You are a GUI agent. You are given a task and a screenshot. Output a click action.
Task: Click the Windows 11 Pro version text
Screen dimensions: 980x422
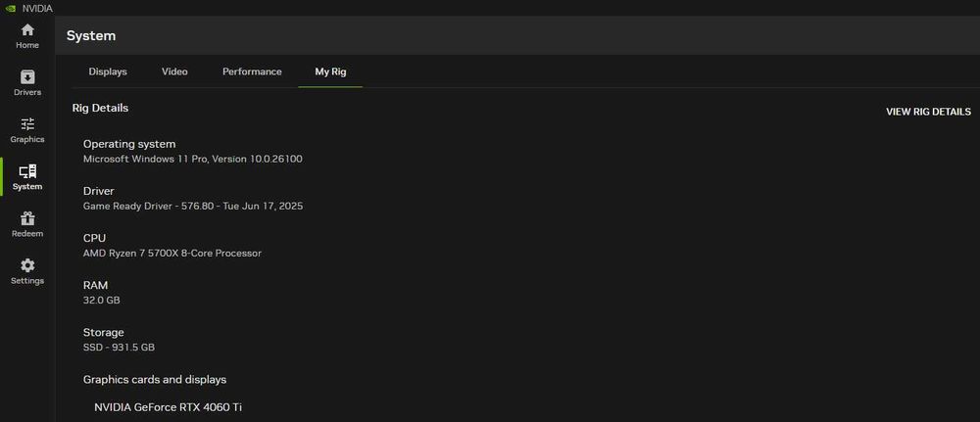[x=193, y=159]
